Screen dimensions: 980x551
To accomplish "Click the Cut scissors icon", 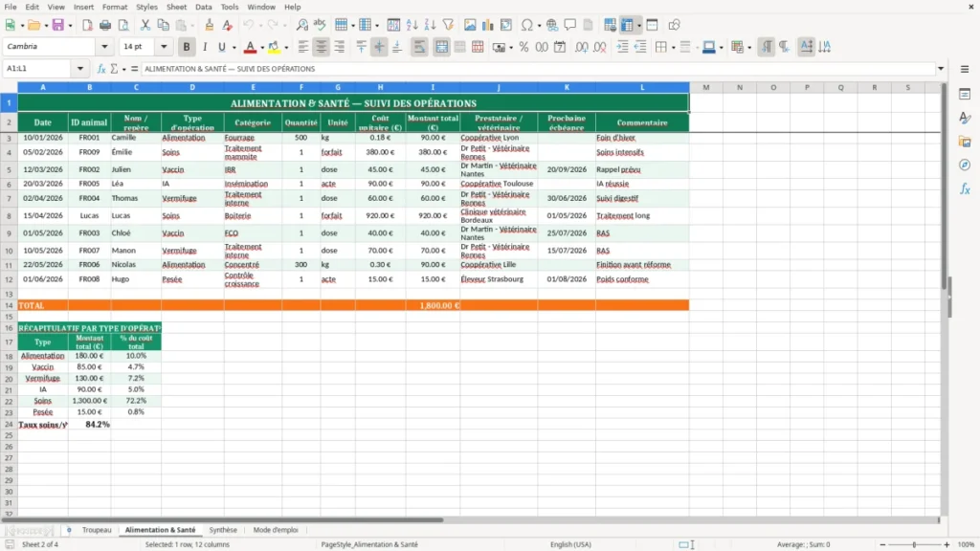I will pos(145,25).
